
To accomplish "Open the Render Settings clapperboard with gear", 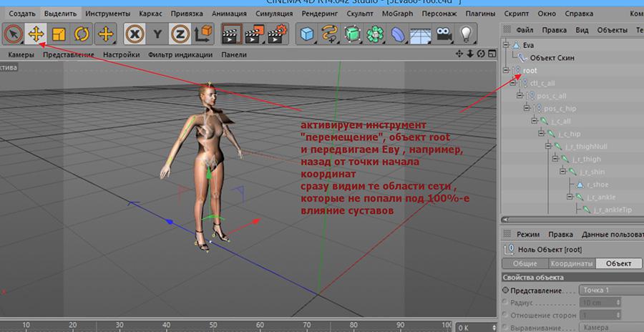I will 279,34.
